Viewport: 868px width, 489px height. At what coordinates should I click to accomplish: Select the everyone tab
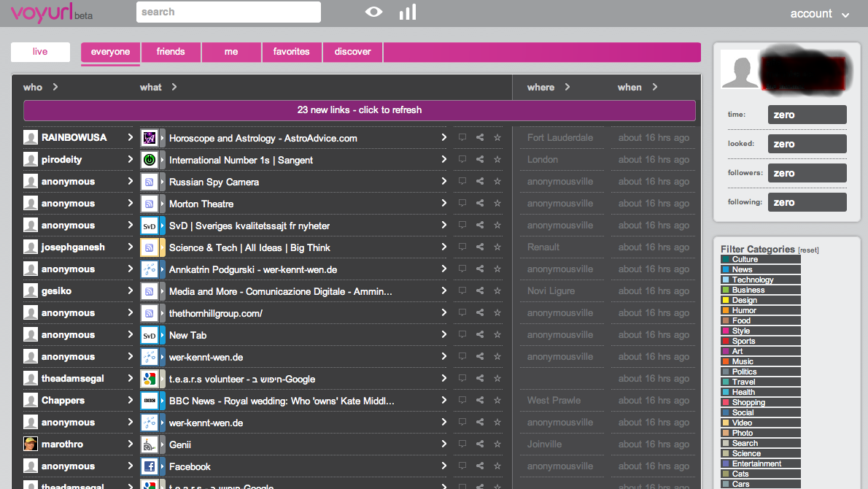coord(110,52)
